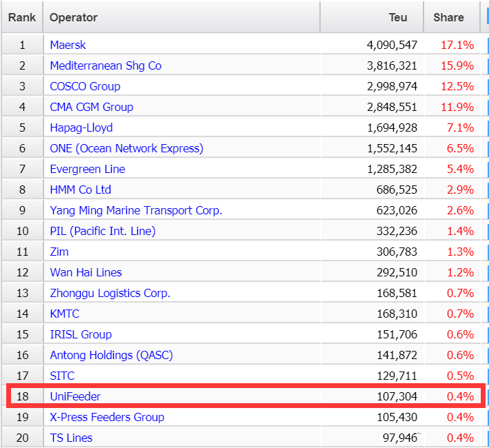Open the Zim operator link
This screenshot has width=489, height=448.
pyautogui.click(x=59, y=252)
